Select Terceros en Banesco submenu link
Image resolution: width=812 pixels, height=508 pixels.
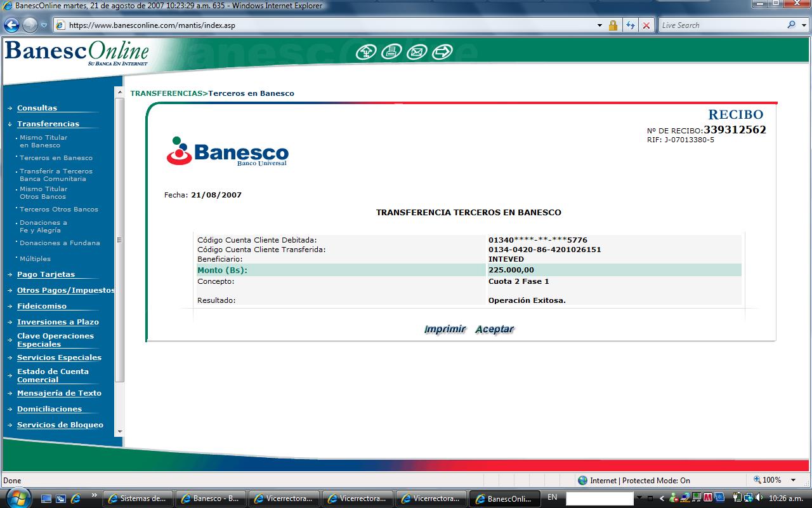(x=56, y=157)
